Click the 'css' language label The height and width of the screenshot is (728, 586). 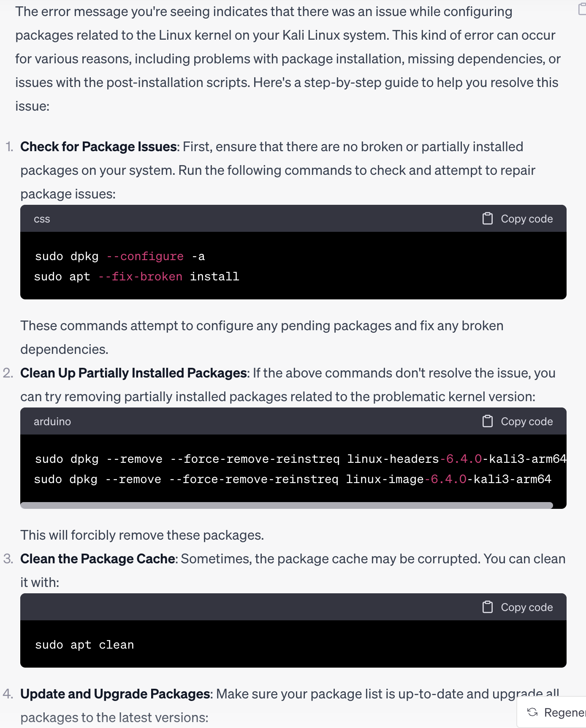42,219
